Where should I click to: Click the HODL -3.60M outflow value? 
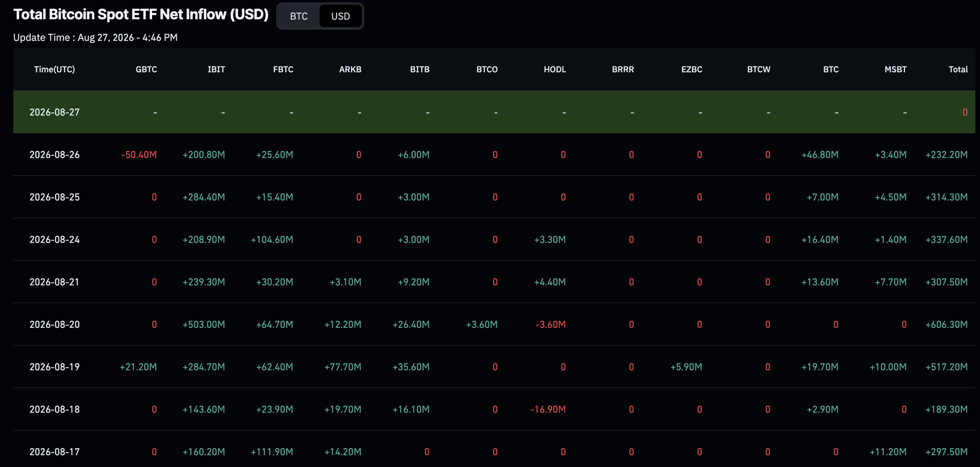pos(551,325)
